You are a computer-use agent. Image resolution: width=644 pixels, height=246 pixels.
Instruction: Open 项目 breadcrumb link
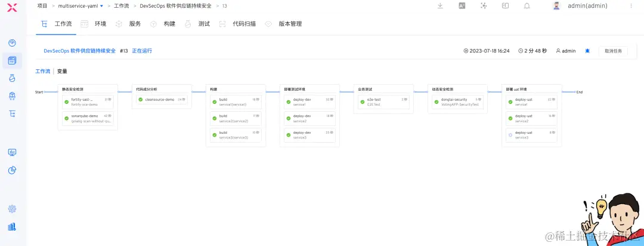[x=42, y=6]
